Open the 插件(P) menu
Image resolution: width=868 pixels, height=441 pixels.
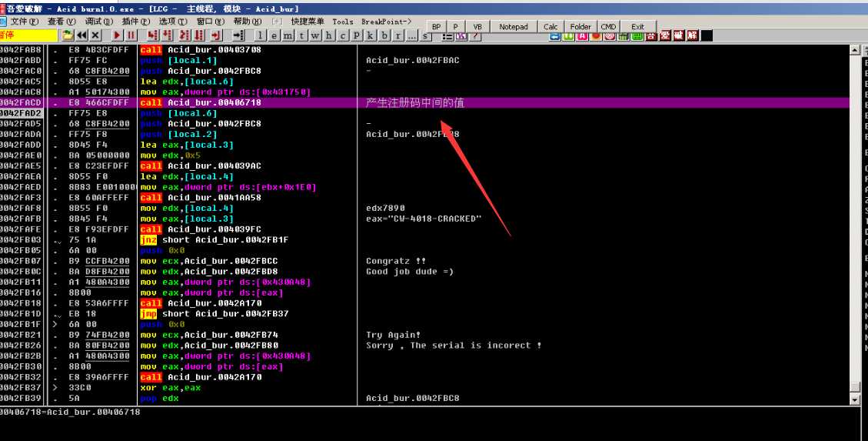(x=135, y=21)
